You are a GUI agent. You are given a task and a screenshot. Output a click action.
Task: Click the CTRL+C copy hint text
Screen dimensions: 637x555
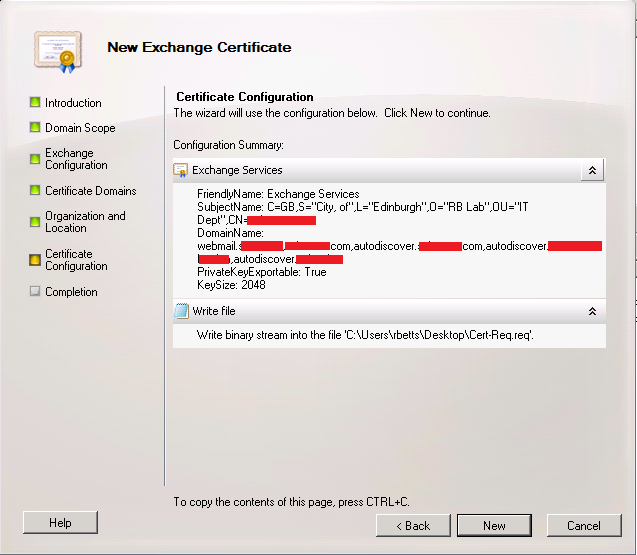291,502
